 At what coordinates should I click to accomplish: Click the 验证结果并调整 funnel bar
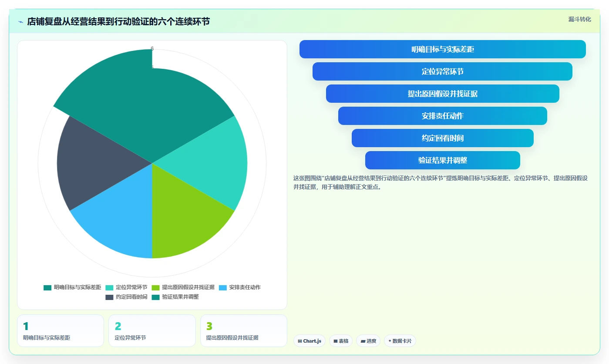tap(443, 160)
